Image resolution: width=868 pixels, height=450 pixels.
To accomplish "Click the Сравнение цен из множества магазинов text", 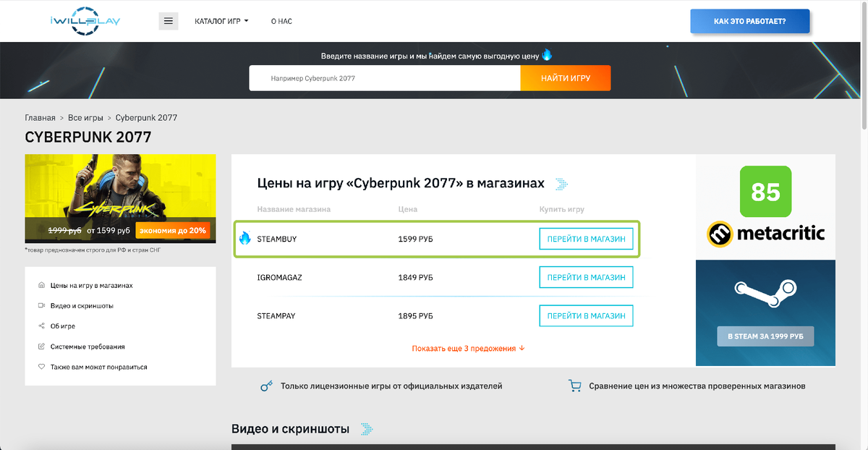I will point(697,386).
